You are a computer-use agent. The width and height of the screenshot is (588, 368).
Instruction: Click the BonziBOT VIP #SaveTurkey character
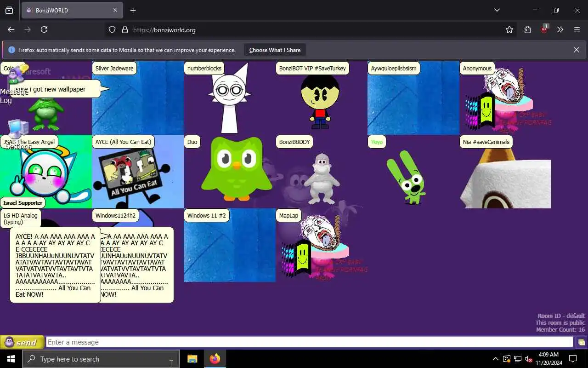coord(320,101)
